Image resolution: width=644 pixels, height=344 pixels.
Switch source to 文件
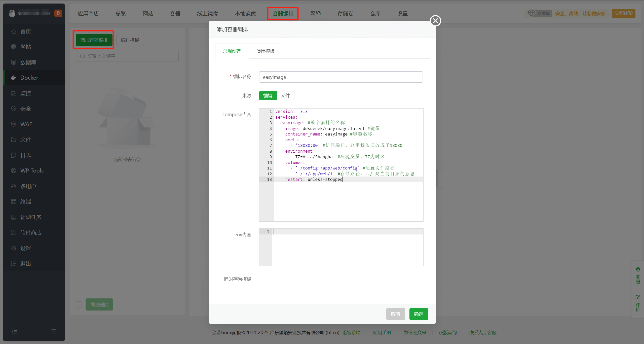point(285,95)
